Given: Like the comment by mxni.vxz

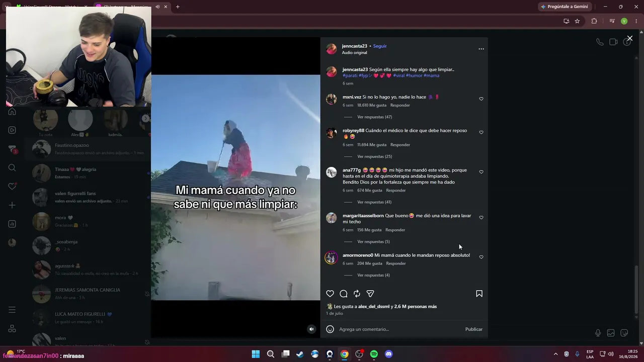Looking at the screenshot, I should pyautogui.click(x=481, y=99).
